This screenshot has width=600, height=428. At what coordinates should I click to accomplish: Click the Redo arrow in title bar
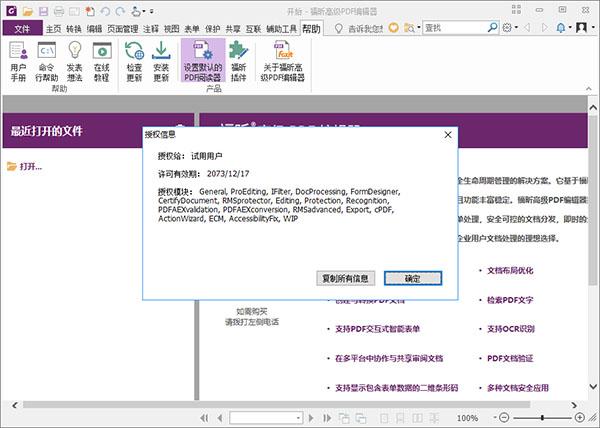pos(120,11)
